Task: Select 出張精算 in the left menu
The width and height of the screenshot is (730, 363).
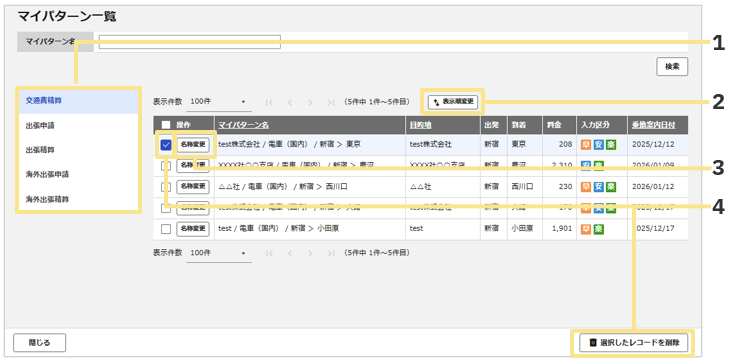Action: pos(78,150)
